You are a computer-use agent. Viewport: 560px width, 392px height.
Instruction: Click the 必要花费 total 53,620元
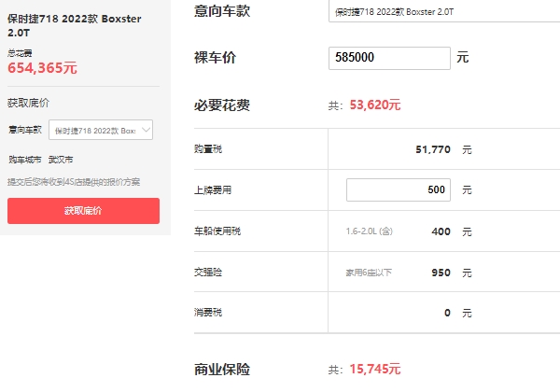pyautogui.click(x=374, y=105)
